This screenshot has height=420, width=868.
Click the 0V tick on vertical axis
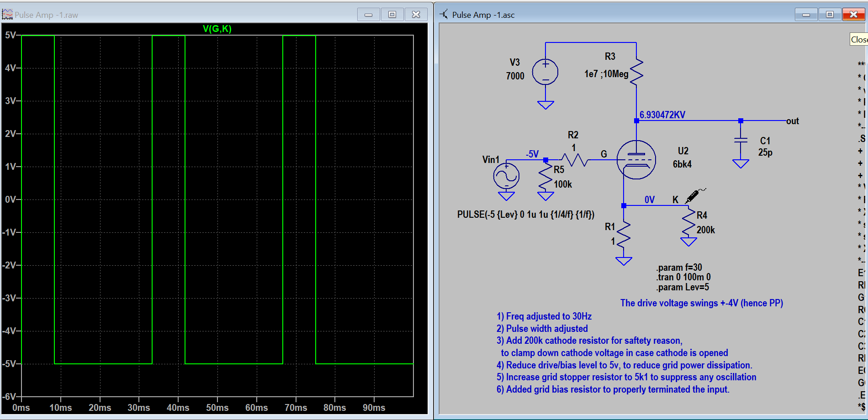[x=11, y=199]
